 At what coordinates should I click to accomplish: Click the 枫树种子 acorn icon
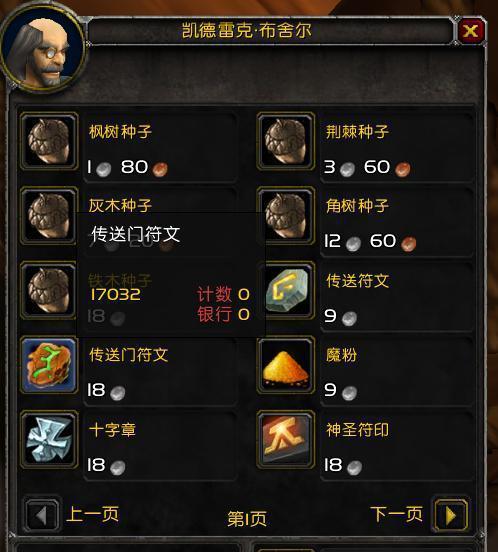[x=49, y=142]
